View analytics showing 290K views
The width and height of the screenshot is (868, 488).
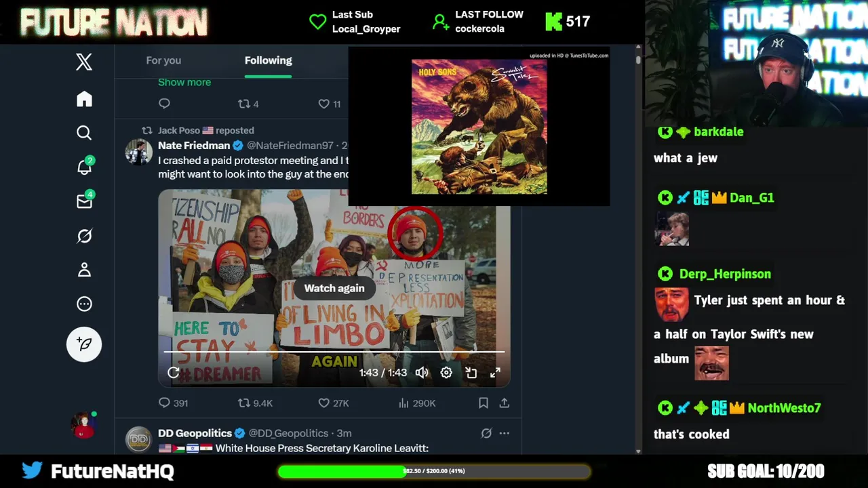point(417,403)
